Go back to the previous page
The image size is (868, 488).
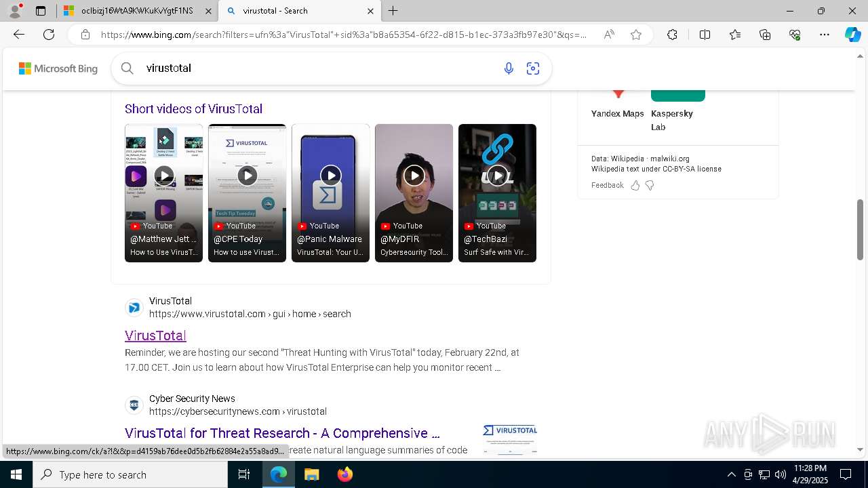pyautogui.click(x=18, y=35)
